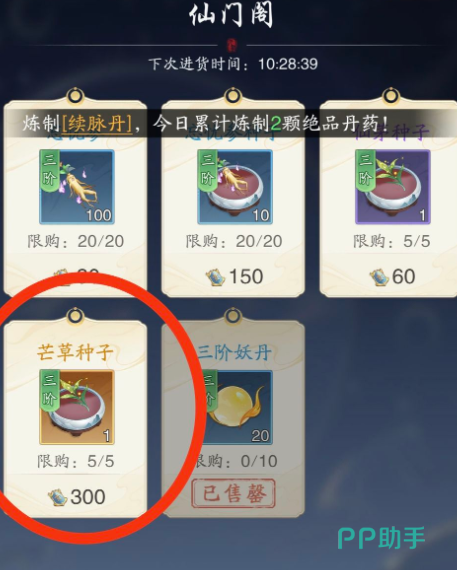Open the 三阶妖丹 item title

tap(235, 352)
